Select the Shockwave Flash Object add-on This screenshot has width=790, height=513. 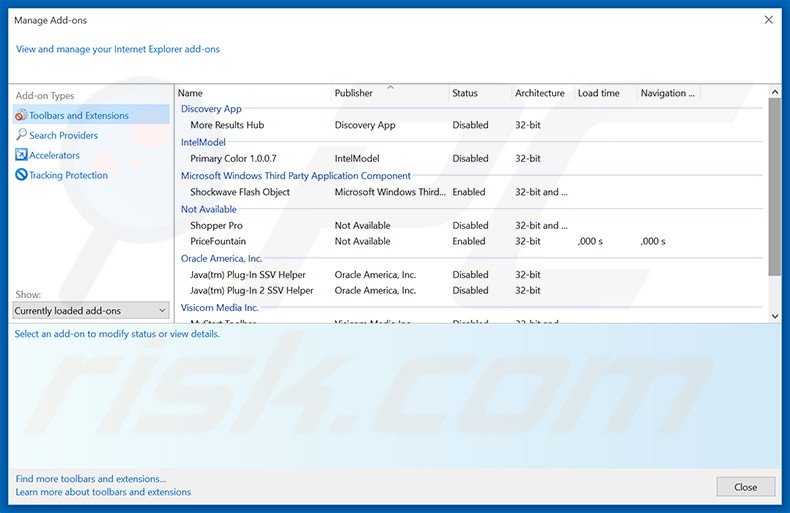point(240,192)
